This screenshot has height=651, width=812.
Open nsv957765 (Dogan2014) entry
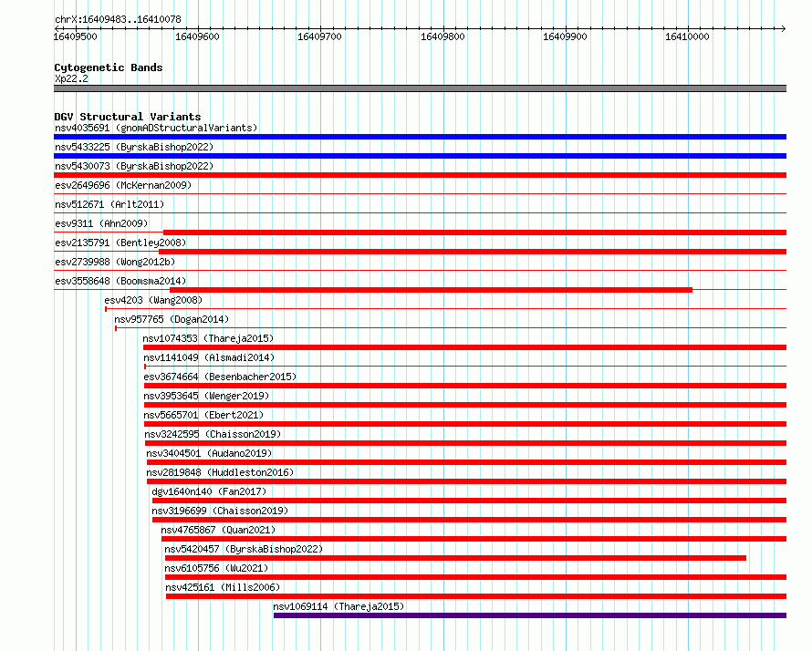click(172, 319)
